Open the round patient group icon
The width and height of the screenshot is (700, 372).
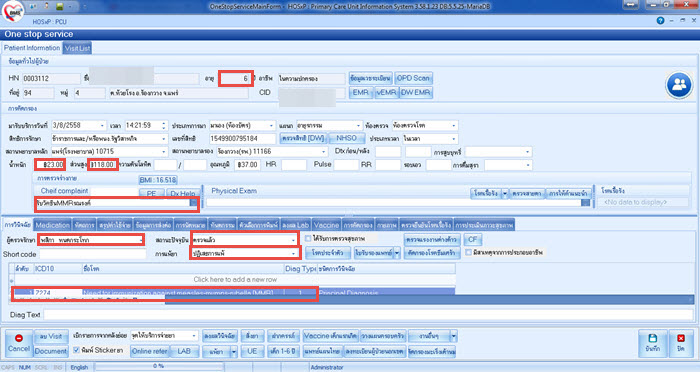[679, 85]
